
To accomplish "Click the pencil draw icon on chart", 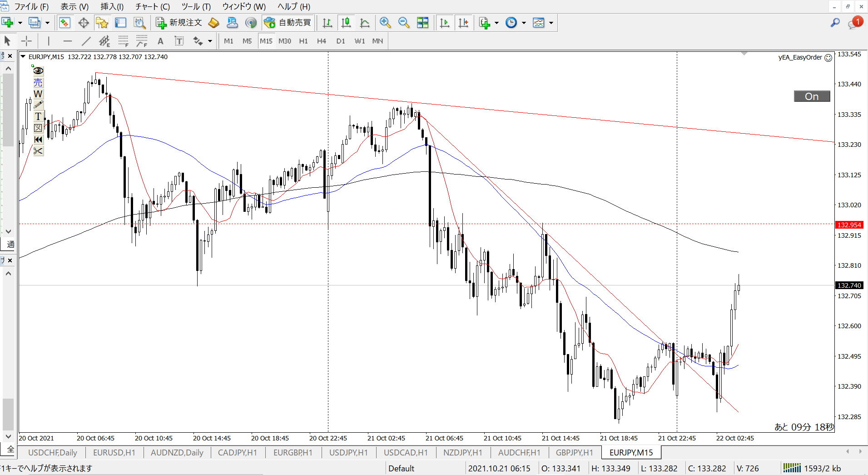I will coord(38,105).
